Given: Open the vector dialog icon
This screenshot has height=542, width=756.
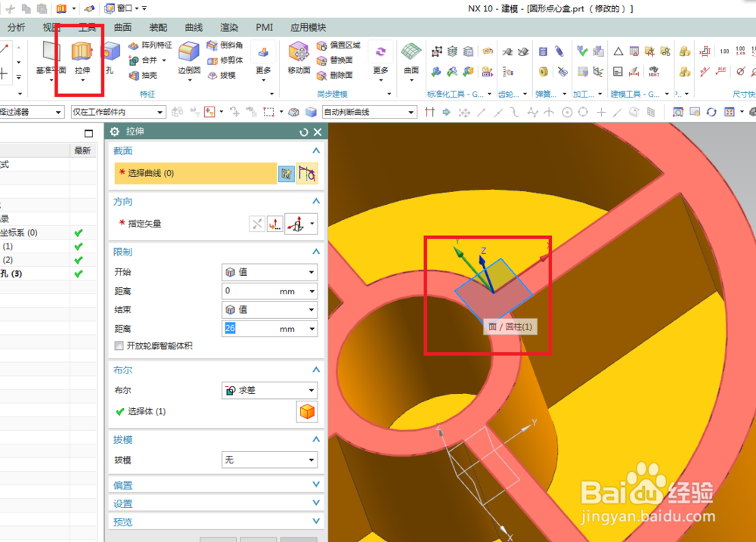Looking at the screenshot, I should pyautogui.click(x=275, y=224).
